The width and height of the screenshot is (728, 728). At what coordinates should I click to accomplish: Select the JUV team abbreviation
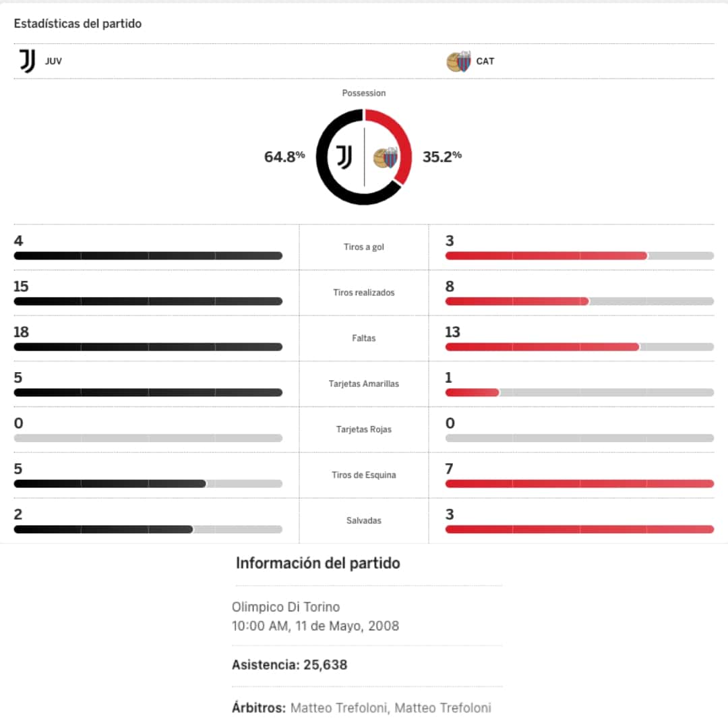click(x=53, y=61)
